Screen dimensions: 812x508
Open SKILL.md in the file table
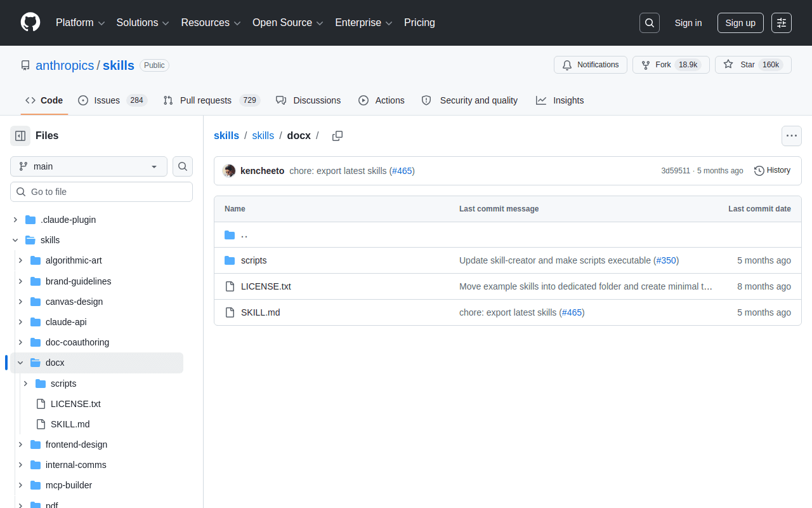260,312
